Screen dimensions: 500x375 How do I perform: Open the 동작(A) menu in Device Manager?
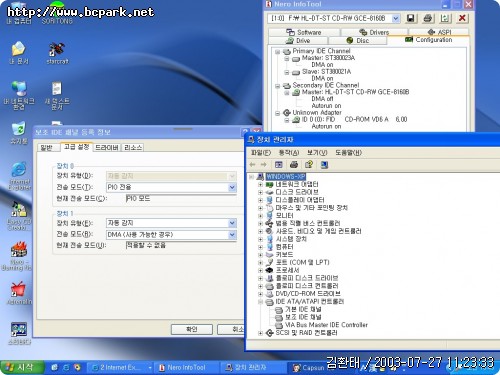click(x=289, y=153)
